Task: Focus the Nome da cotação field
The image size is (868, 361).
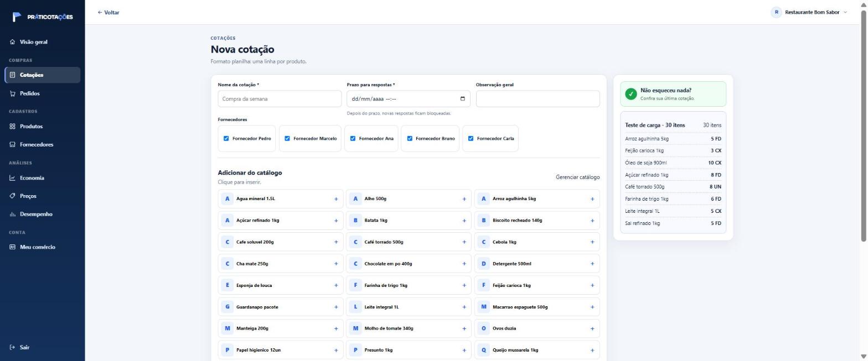Action: coord(280,99)
